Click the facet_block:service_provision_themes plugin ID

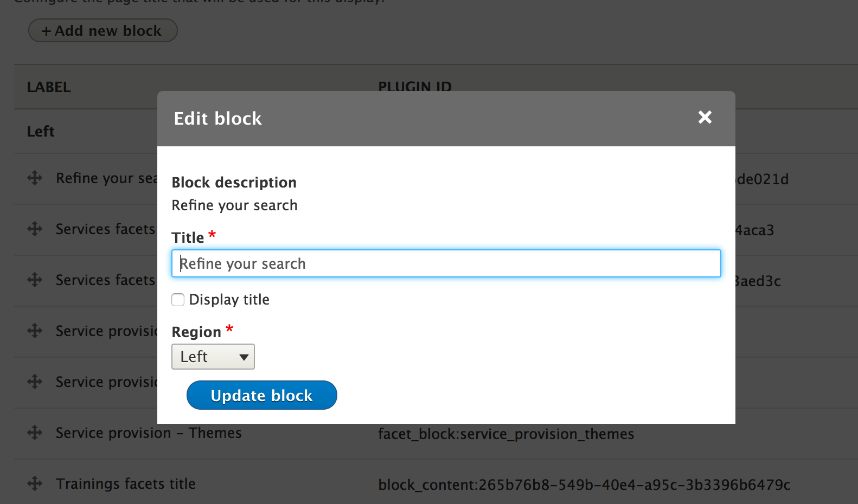(x=505, y=434)
